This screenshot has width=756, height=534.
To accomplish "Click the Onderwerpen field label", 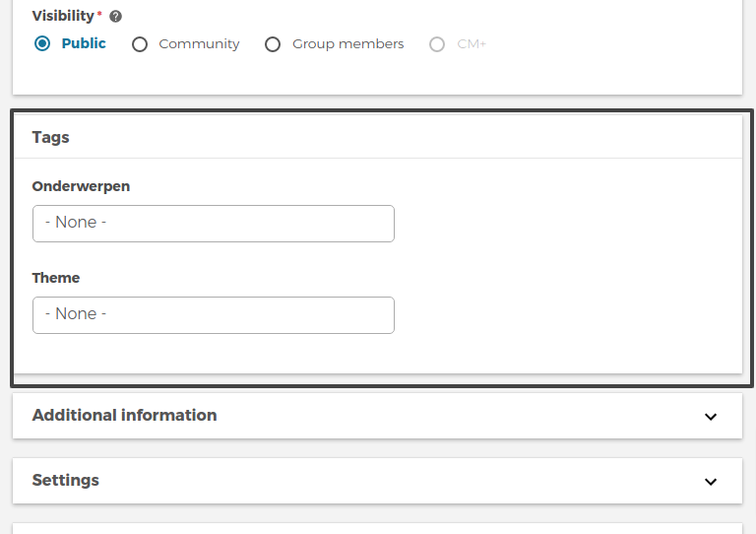I will pos(81,186).
